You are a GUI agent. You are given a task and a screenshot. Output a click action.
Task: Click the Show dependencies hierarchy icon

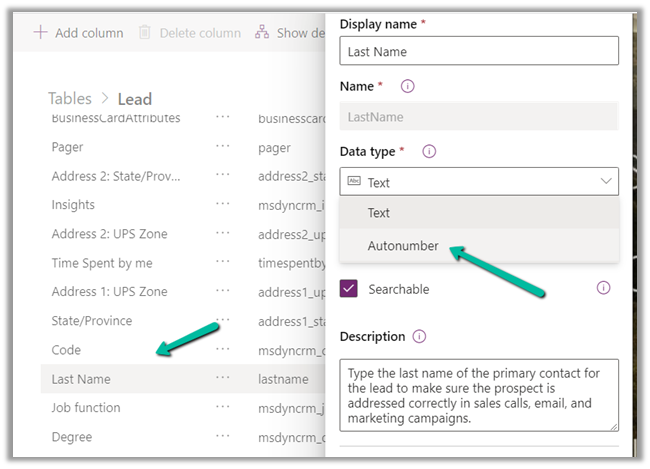tap(262, 33)
